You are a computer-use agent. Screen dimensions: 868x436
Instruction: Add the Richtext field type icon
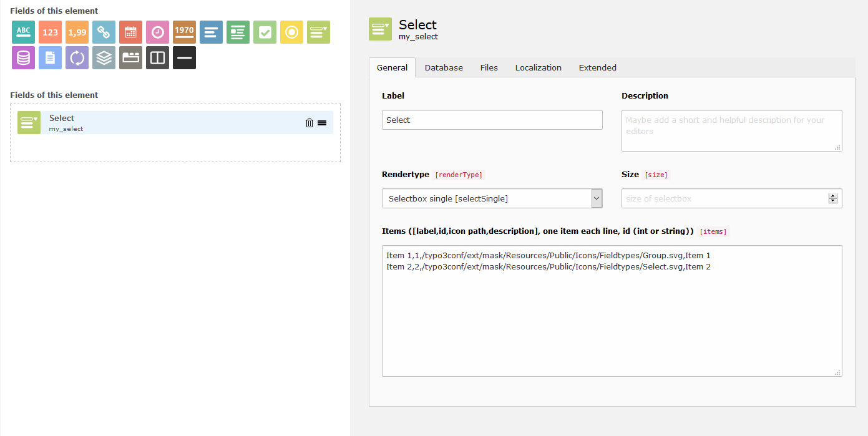(238, 32)
